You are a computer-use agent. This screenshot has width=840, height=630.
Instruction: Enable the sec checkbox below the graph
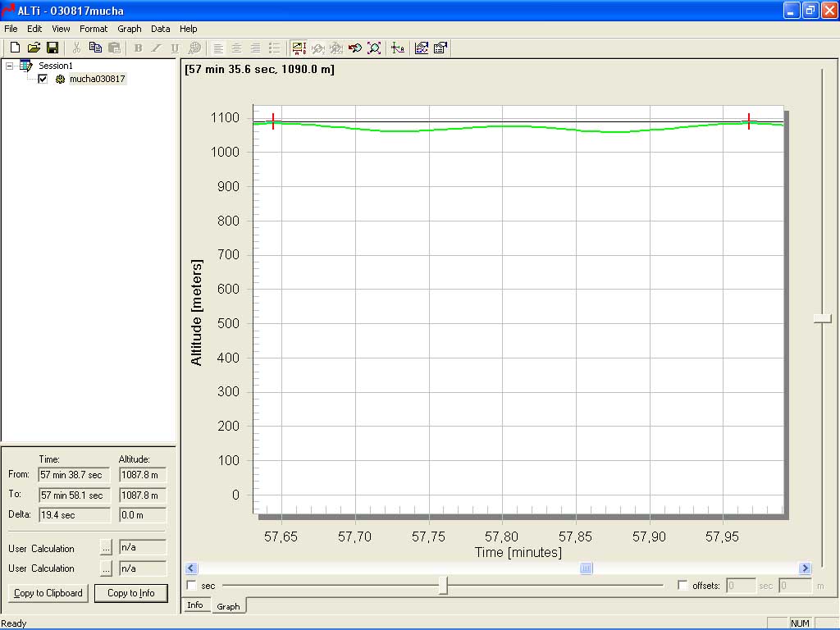[192, 586]
